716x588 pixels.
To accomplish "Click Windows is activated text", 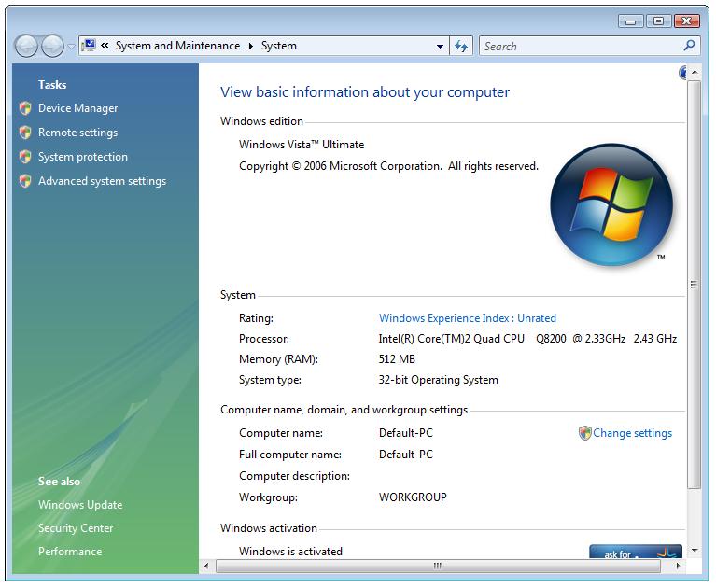I will pos(290,552).
